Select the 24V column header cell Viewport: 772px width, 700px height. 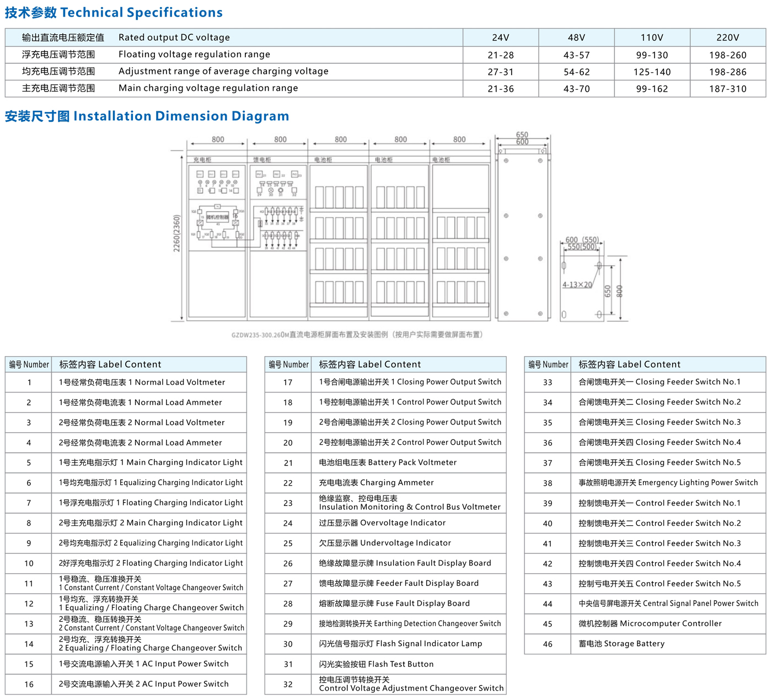point(501,37)
